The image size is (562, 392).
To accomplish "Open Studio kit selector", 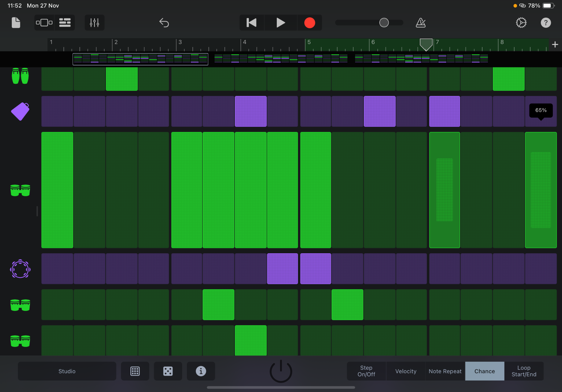I will [x=67, y=371].
